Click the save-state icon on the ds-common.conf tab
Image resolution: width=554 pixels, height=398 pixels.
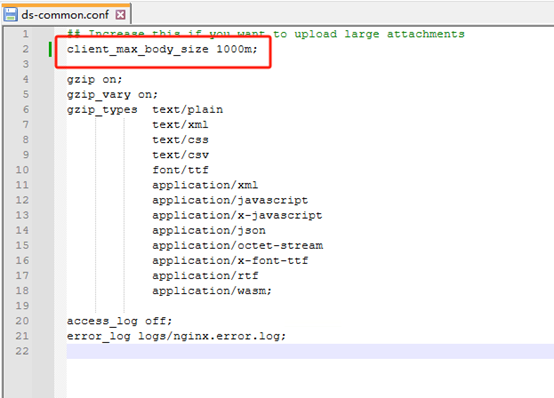[11, 14]
